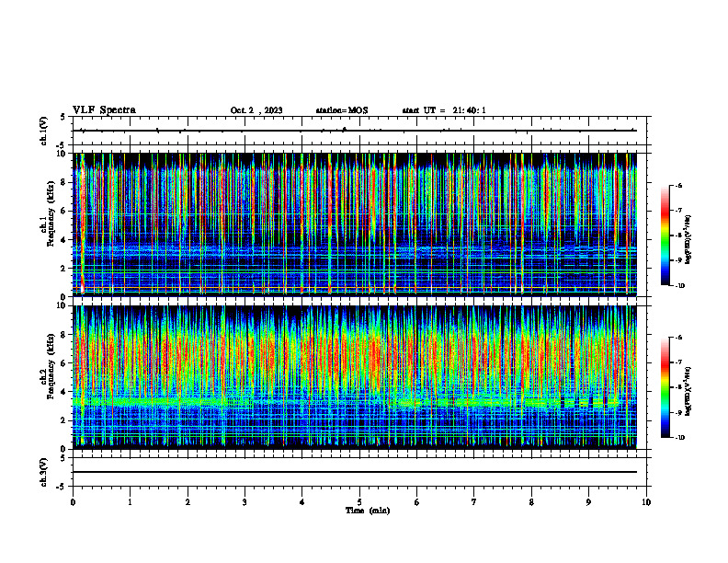Click time axis tick label "2"
The image size is (728, 563).
pyautogui.click(x=188, y=502)
